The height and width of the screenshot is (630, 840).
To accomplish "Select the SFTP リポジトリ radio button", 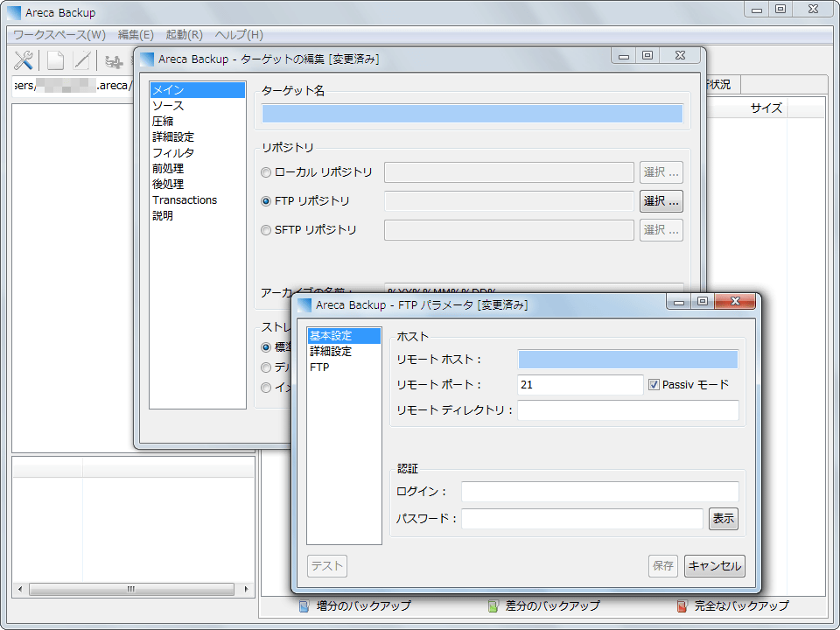I will pos(266,230).
